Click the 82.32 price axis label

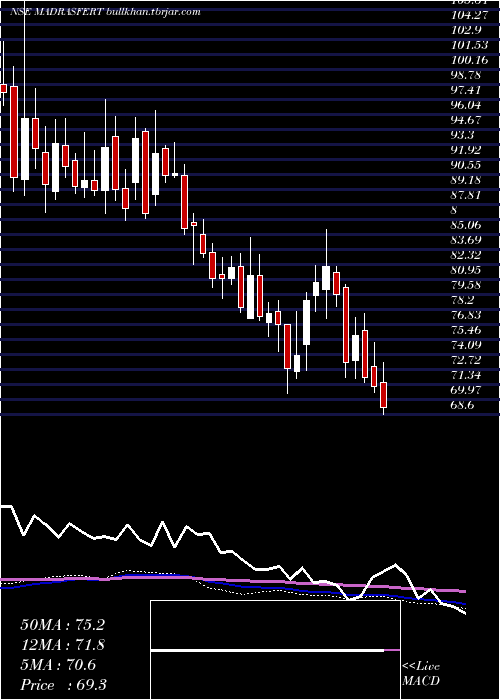pyautogui.click(x=466, y=255)
